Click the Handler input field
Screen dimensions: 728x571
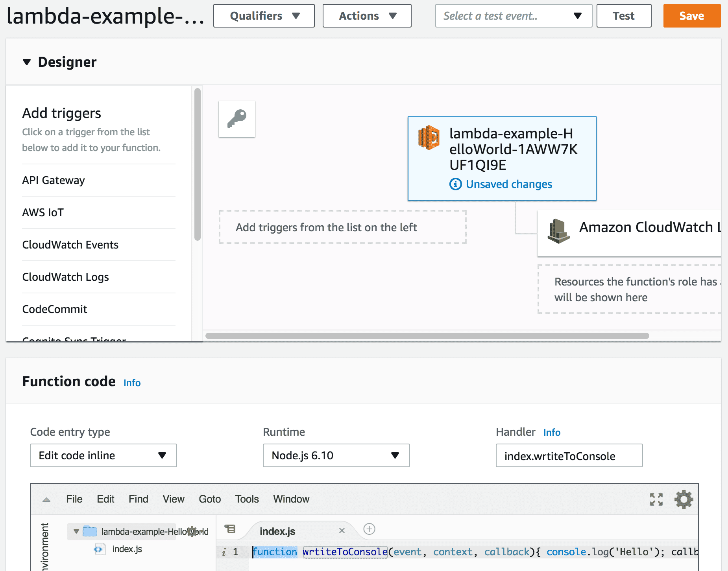(x=569, y=455)
